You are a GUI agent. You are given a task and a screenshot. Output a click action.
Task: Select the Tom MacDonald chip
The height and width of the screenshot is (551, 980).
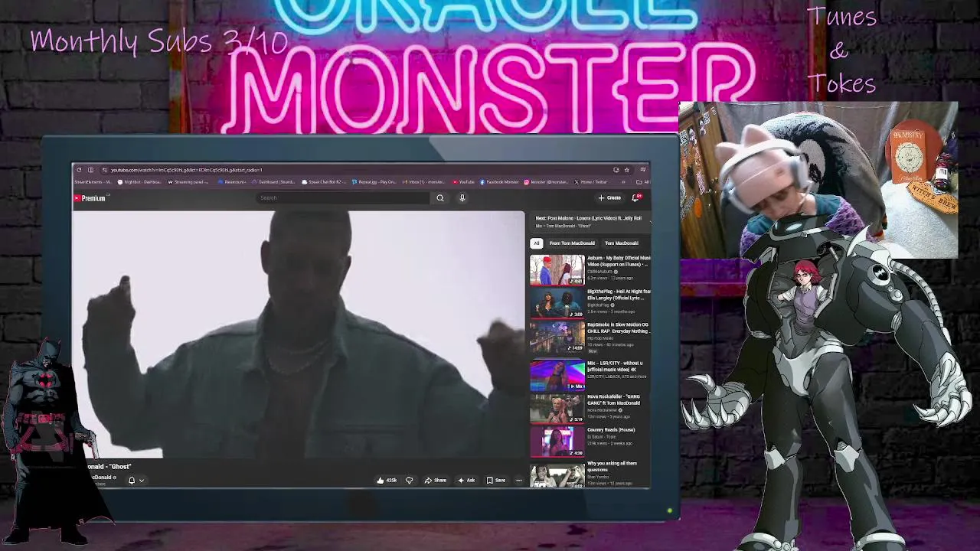622,243
